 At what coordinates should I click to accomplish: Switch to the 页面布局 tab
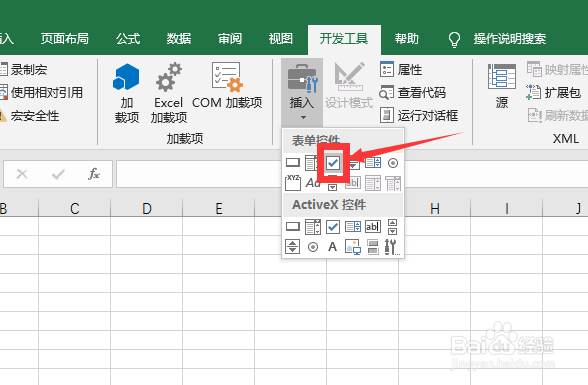coord(64,39)
